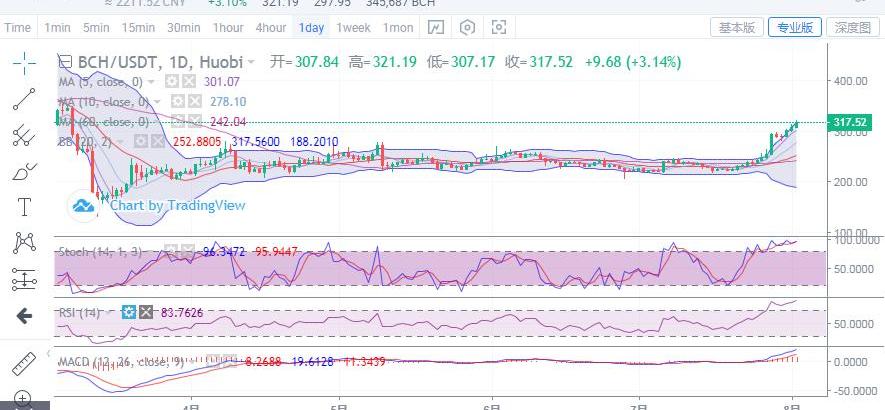Remove the Stoch (14, 1, 3) indicator
This screenshot has width=885, height=410.
pos(188,251)
